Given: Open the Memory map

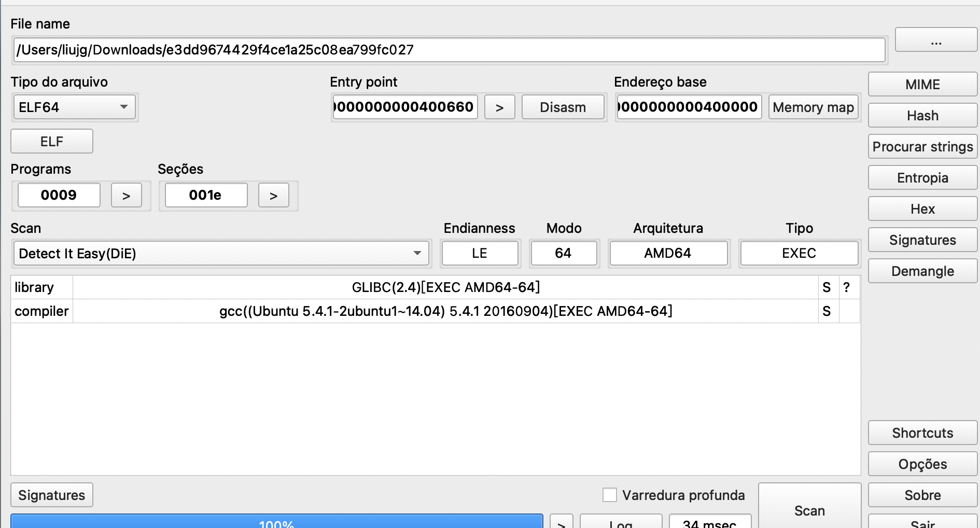Looking at the screenshot, I should pyautogui.click(x=813, y=107).
